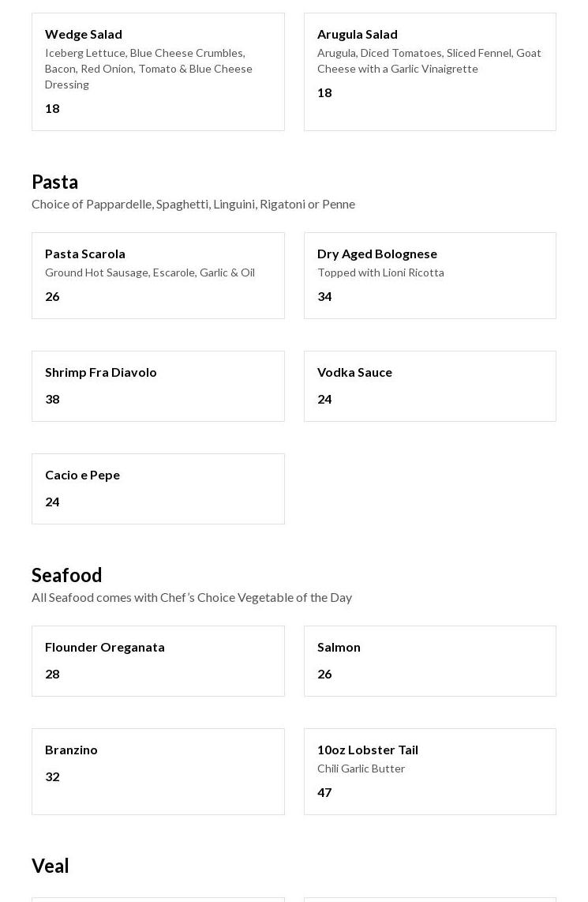The width and height of the screenshot is (588, 902).
Task: Click the Seafood section heading
Action: (x=67, y=575)
